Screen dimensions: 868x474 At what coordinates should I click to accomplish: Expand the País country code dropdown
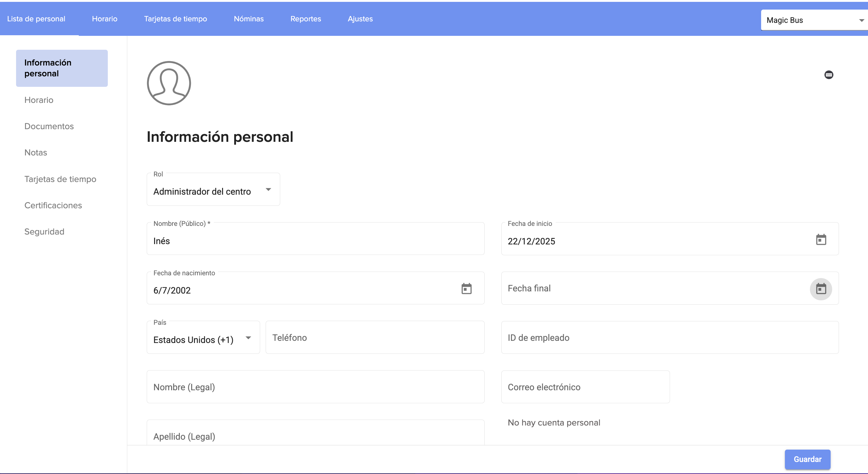203,338
